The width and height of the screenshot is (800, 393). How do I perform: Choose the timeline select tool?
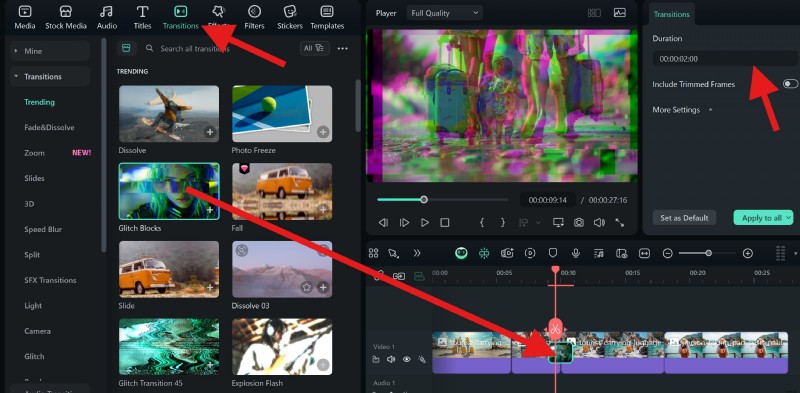[x=393, y=253]
